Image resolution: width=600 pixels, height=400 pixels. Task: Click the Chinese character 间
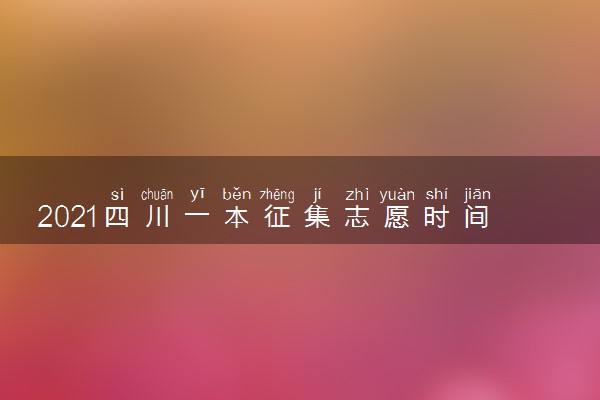point(476,217)
